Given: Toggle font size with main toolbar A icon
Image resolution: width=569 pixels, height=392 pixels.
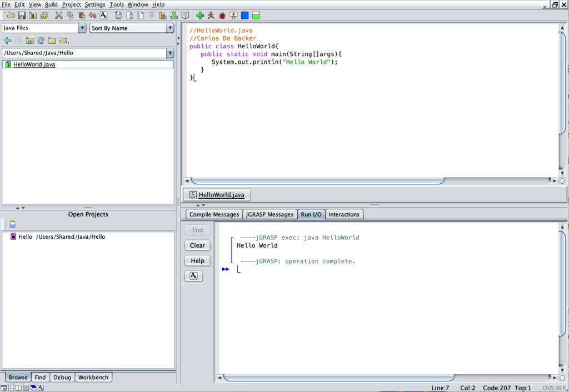Looking at the screenshot, I should [104, 16].
